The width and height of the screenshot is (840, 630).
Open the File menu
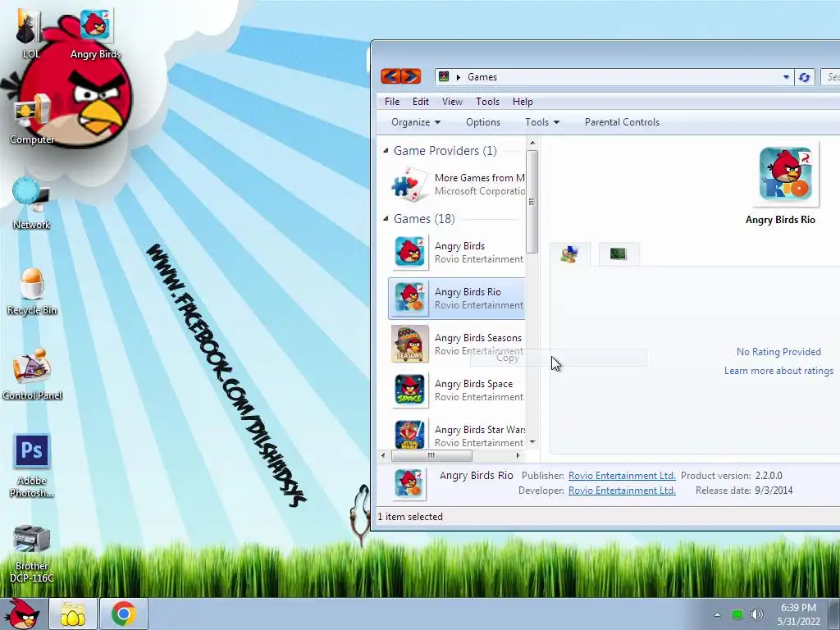point(391,102)
